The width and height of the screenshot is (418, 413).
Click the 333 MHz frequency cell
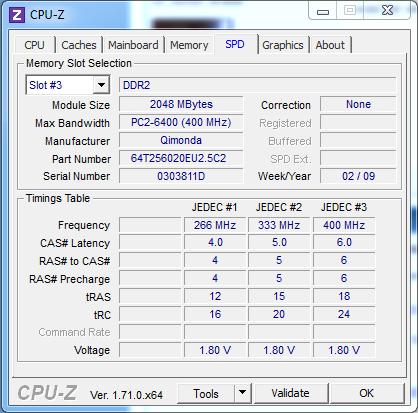pos(279,225)
